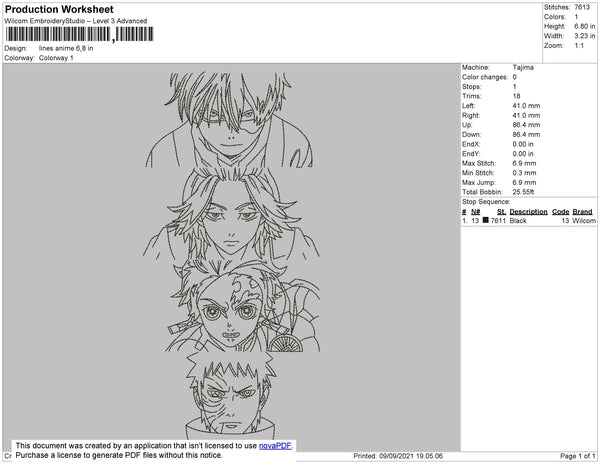Select Height value 6.80 in
Image resolution: width=600 pixels, height=464 pixels.
584,26
